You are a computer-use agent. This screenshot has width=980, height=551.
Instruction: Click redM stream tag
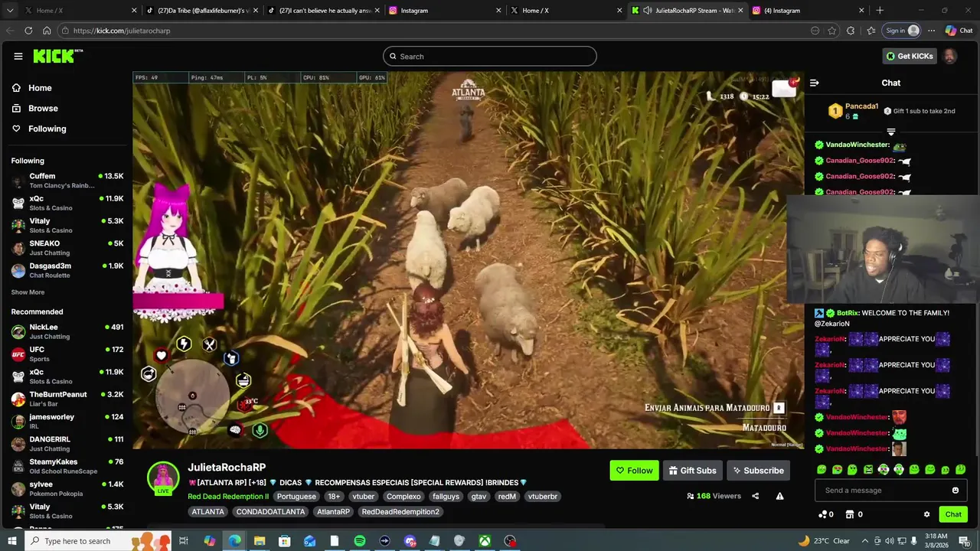coord(507,497)
